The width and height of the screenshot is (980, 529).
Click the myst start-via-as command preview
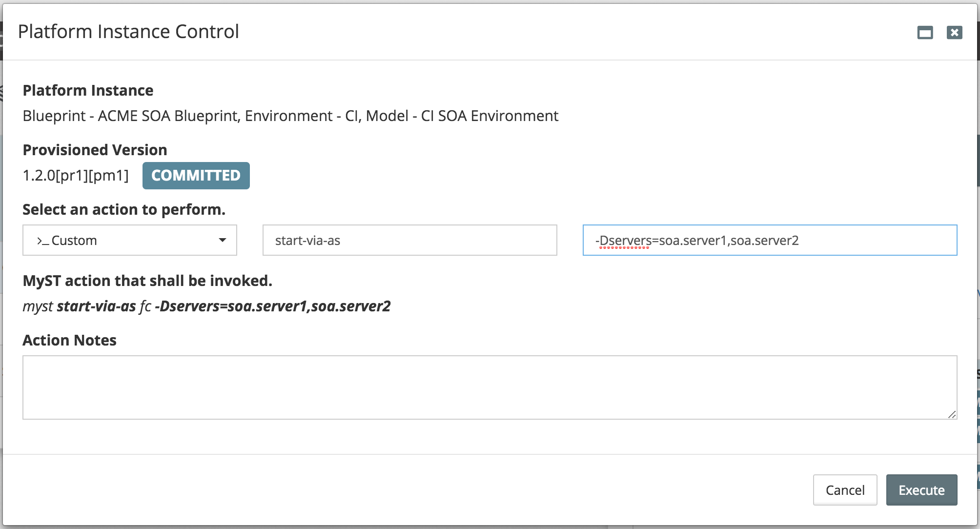click(206, 306)
